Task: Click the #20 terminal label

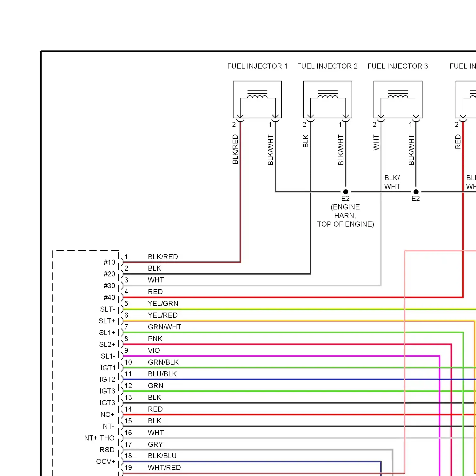Action: pos(109,274)
